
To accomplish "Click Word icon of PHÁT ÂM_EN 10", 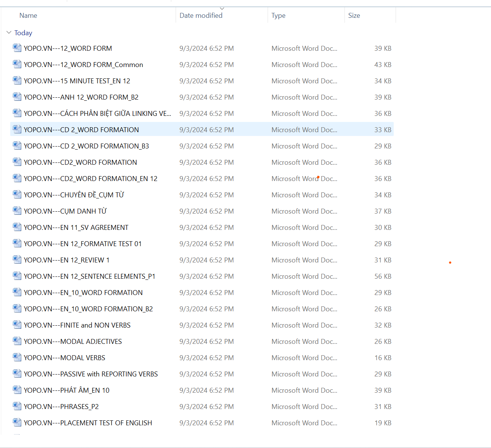I will [17, 390].
